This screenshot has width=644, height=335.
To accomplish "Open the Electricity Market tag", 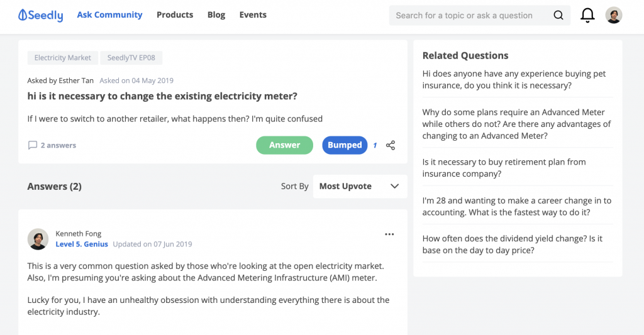I will 63,58.
